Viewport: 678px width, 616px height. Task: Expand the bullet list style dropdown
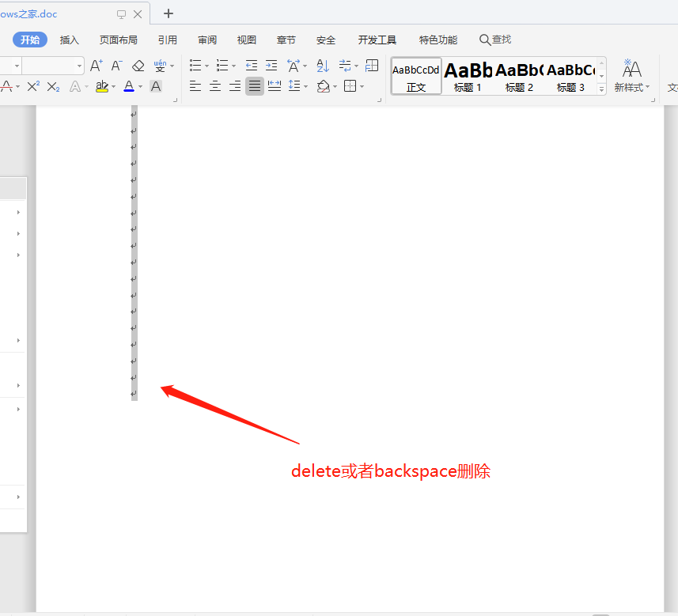point(207,66)
